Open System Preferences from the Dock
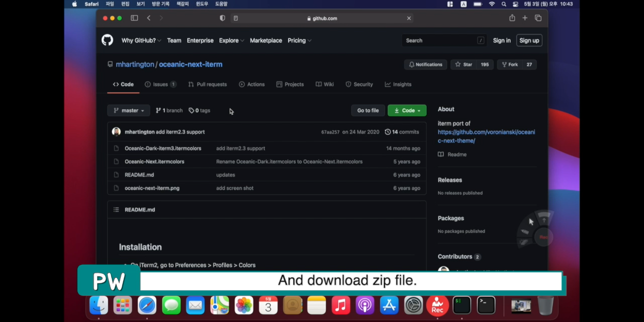This screenshot has height=322, width=644. tap(413, 305)
